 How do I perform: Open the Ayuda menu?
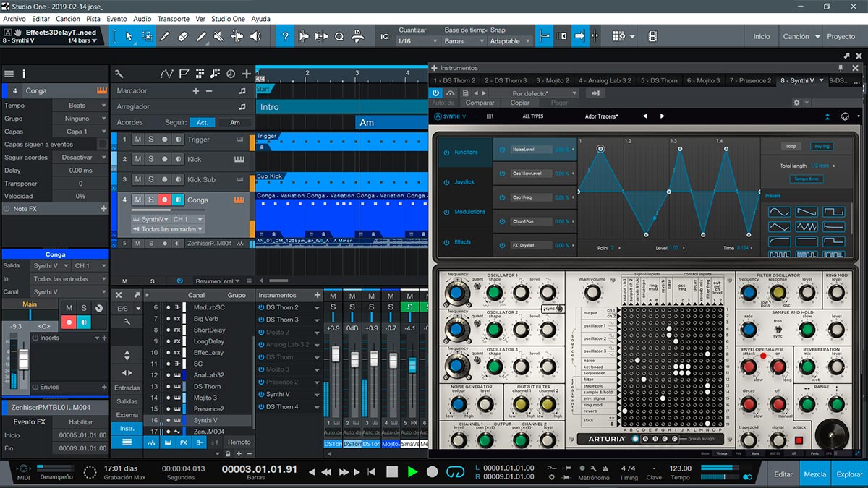pos(260,19)
